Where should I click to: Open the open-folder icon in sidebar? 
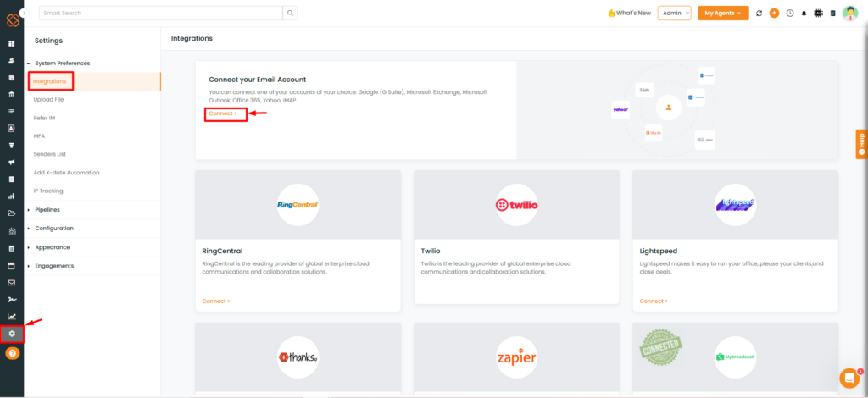12,213
